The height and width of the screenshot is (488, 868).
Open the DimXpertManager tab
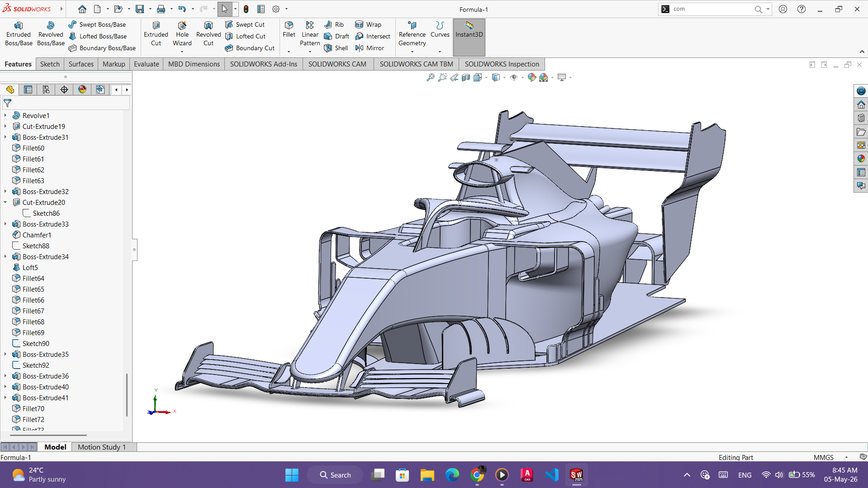tap(64, 90)
